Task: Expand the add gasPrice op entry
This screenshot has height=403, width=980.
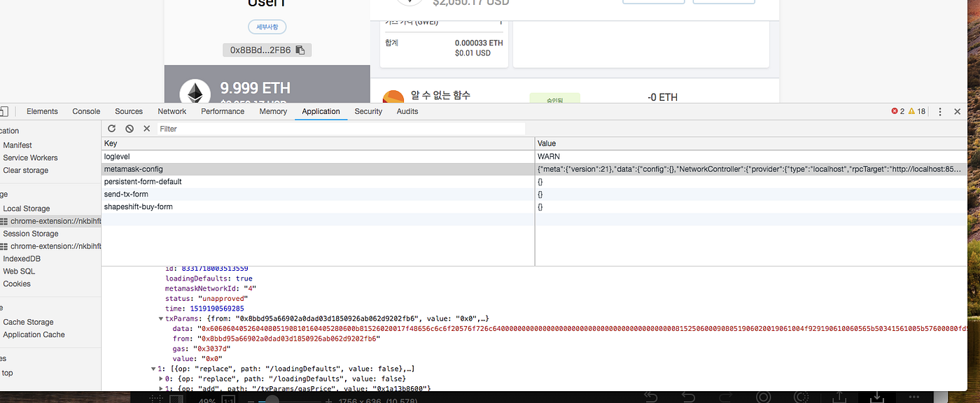Action: 162,388
